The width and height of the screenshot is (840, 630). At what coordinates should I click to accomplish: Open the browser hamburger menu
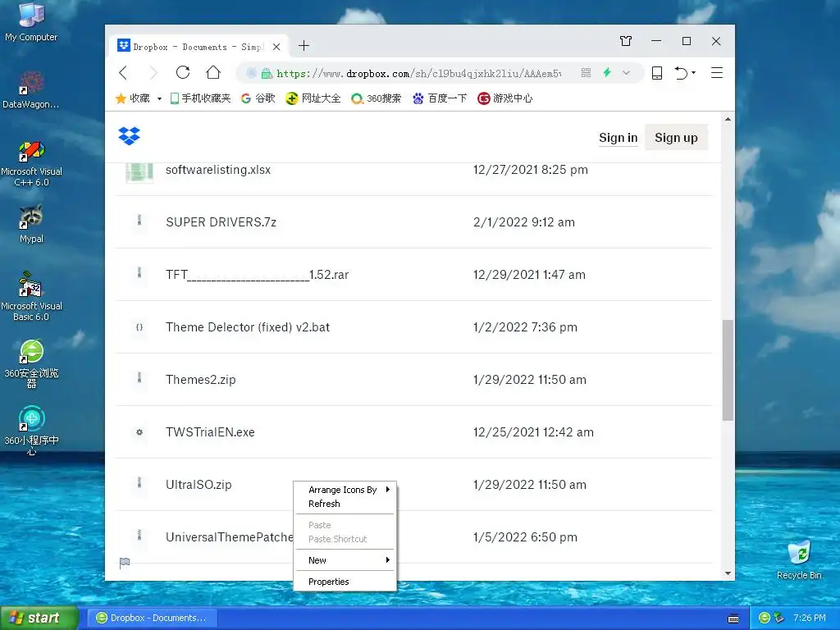[717, 73]
